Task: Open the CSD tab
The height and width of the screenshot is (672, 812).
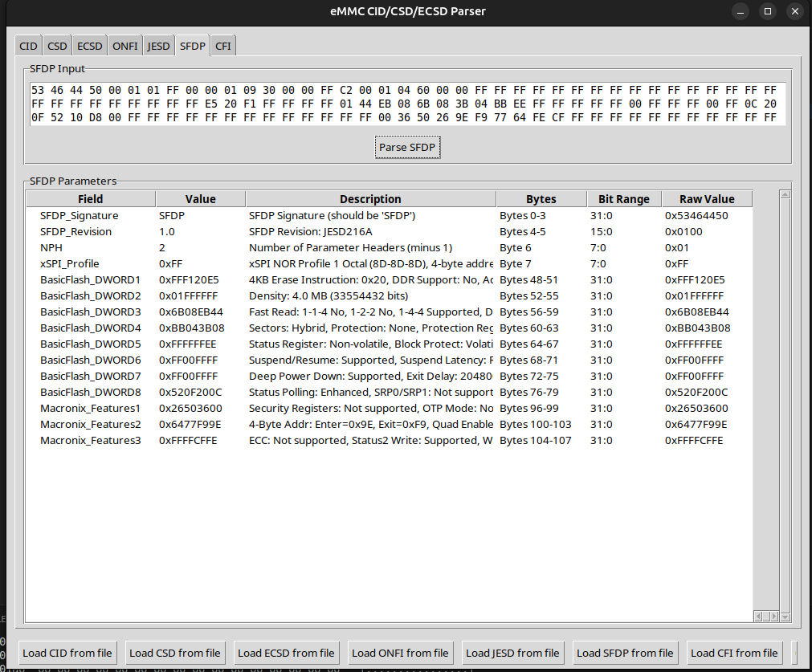Action: pyautogui.click(x=57, y=46)
